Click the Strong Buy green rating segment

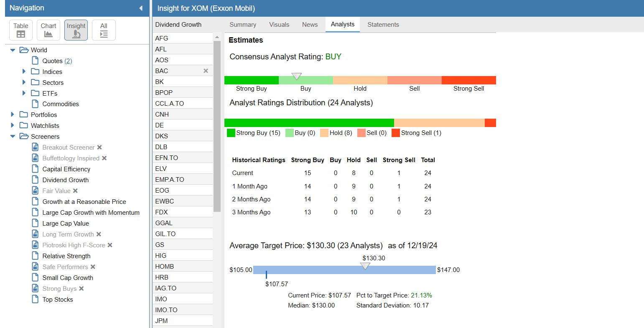[x=252, y=80]
